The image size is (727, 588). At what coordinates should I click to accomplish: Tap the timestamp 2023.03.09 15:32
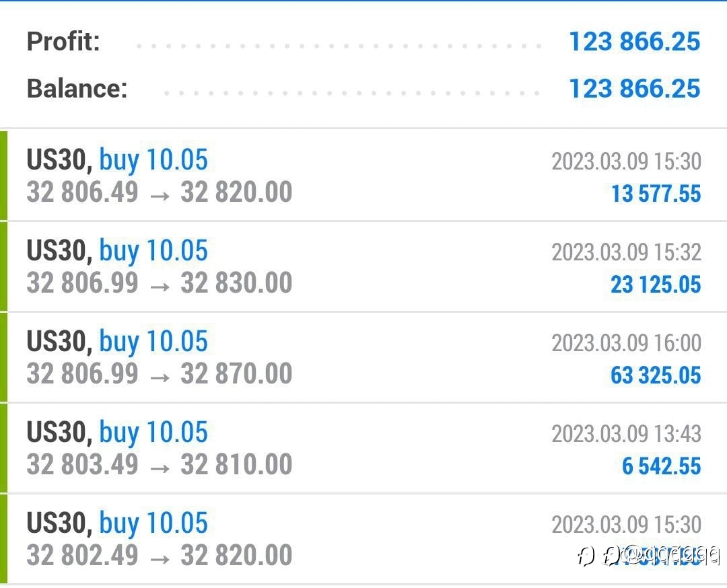[x=627, y=252]
